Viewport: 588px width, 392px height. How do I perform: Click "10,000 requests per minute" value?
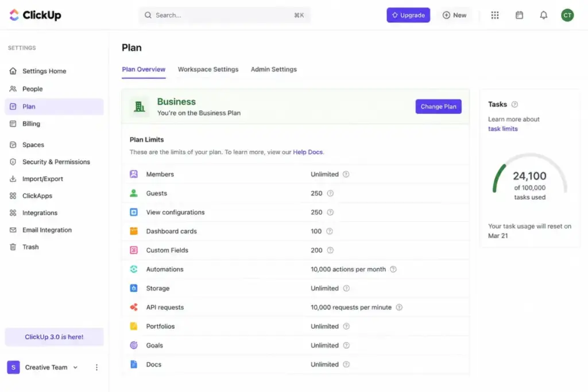click(x=351, y=307)
